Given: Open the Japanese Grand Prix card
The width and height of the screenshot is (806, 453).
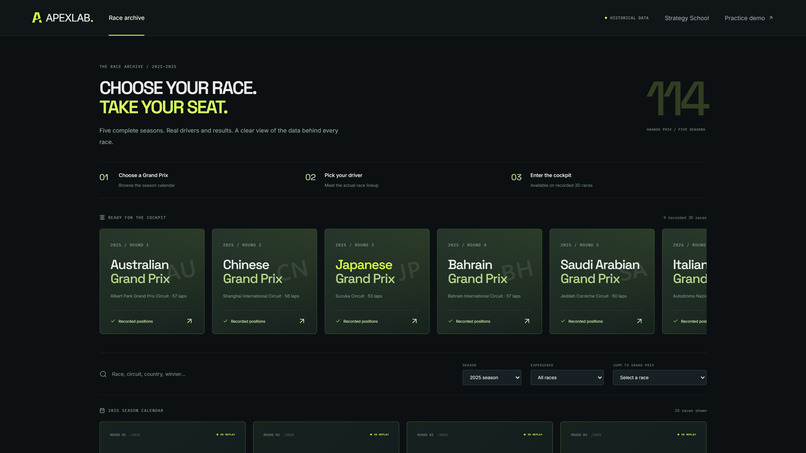Looking at the screenshot, I should pos(377,281).
